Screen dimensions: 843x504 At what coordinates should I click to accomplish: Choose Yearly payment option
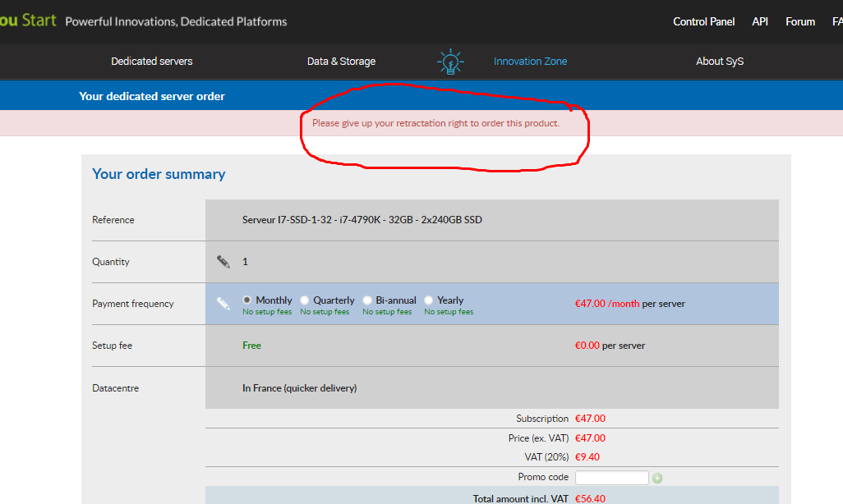pyautogui.click(x=429, y=300)
